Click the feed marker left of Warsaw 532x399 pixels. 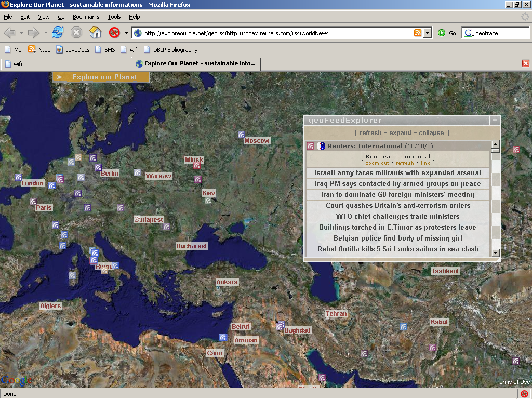(137, 172)
